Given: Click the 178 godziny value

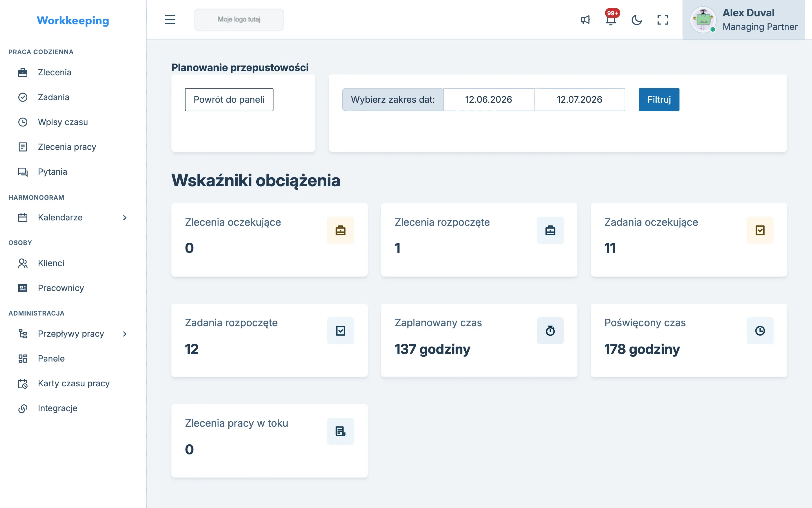Looking at the screenshot, I should [x=642, y=349].
